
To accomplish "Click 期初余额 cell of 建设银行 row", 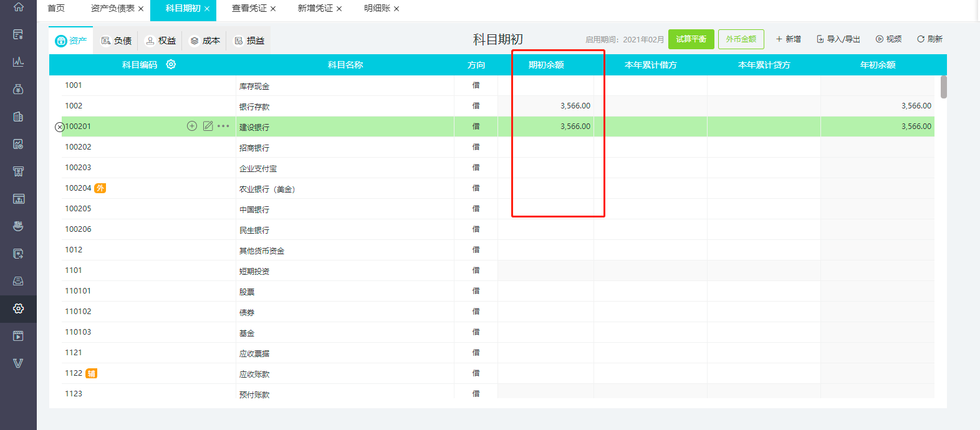I will [x=546, y=127].
